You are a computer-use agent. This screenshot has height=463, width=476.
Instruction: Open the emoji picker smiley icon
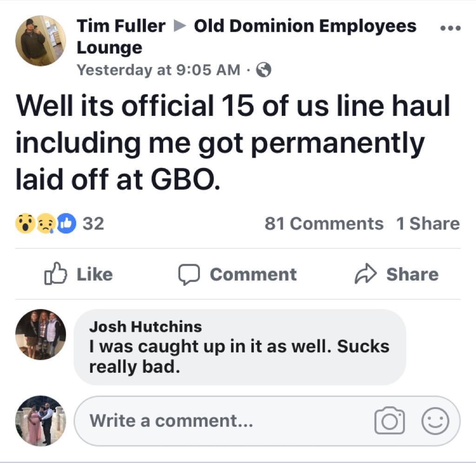click(x=435, y=421)
